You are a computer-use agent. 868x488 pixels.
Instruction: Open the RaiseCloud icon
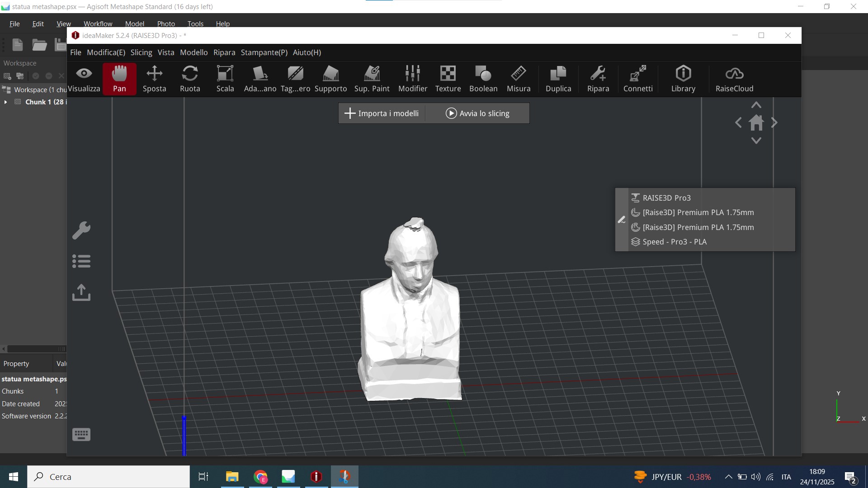734,79
